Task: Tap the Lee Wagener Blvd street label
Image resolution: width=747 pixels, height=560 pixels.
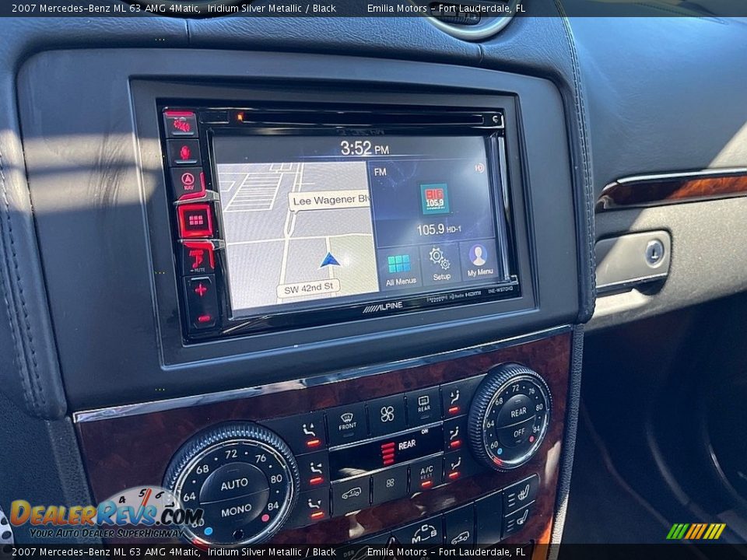Action: pyautogui.click(x=330, y=201)
